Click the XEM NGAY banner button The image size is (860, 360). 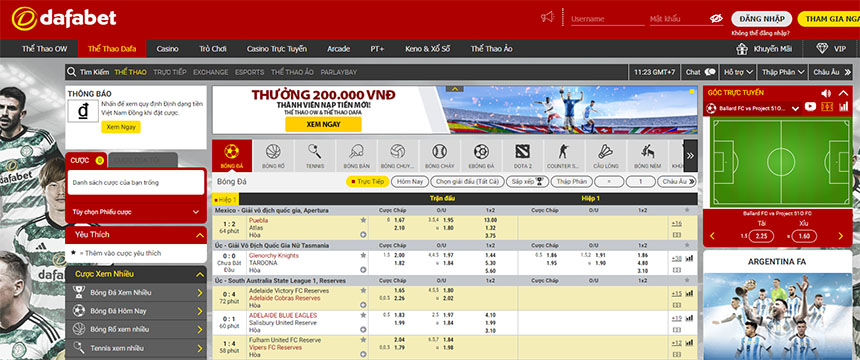click(x=323, y=124)
